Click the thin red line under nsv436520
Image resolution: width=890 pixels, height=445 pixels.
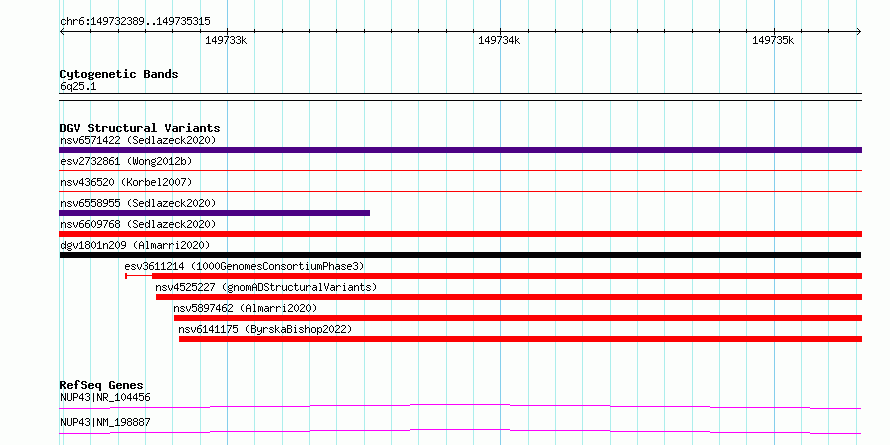(460, 191)
